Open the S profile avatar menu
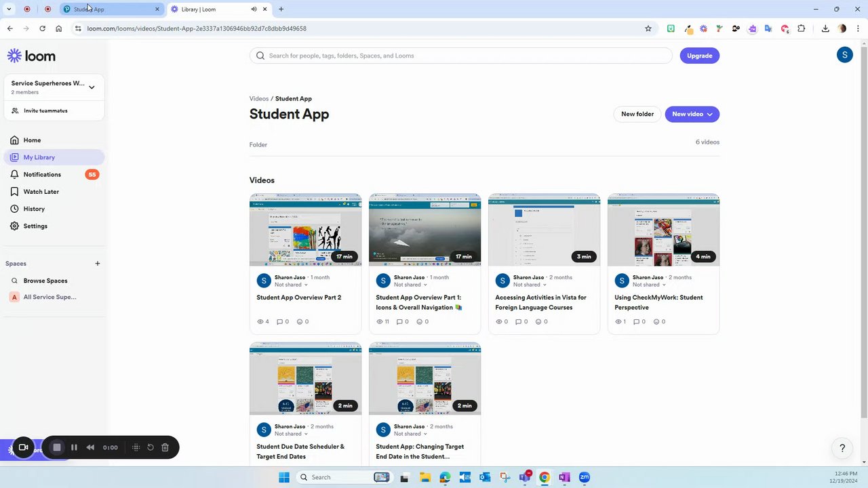This screenshot has width=868, height=488. pos(844,56)
